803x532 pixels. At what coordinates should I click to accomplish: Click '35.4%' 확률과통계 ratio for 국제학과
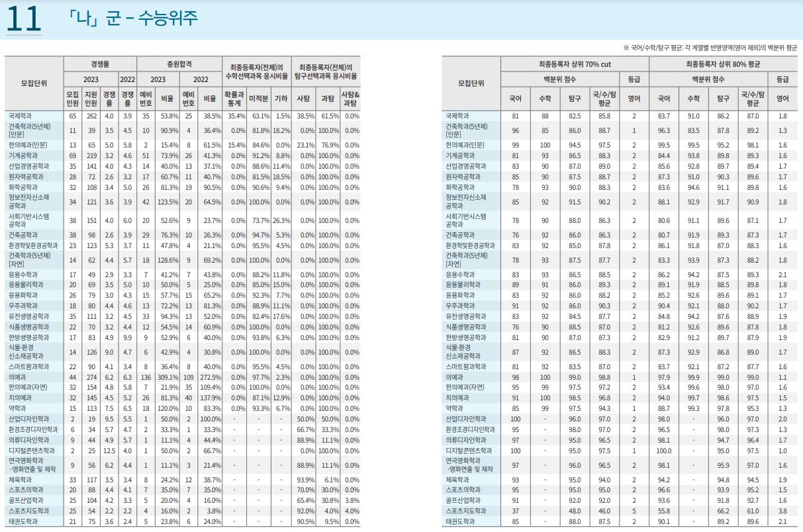(x=236, y=116)
